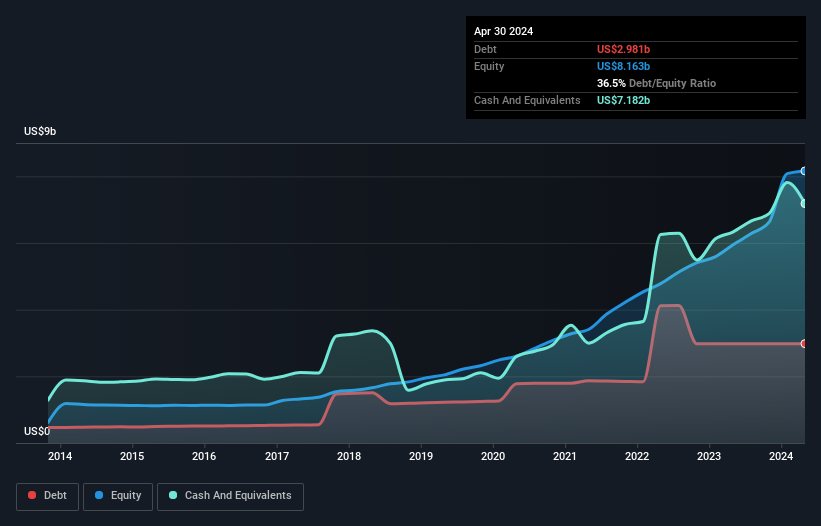Click the Debt row label in tooltip
Viewport: 821px width, 526px height.
coord(485,49)
